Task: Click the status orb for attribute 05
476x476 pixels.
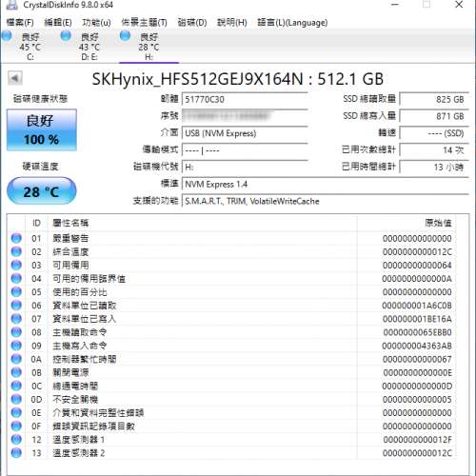Action: point(16,292)
